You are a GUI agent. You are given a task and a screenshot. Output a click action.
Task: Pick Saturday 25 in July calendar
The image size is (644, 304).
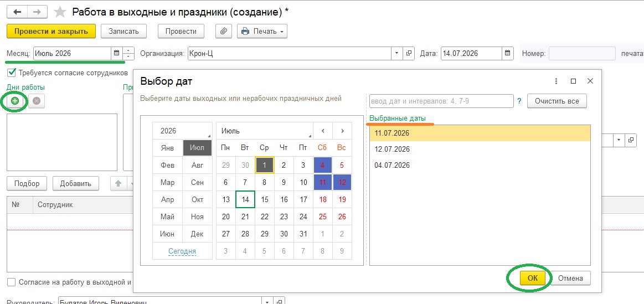[322, 217]
